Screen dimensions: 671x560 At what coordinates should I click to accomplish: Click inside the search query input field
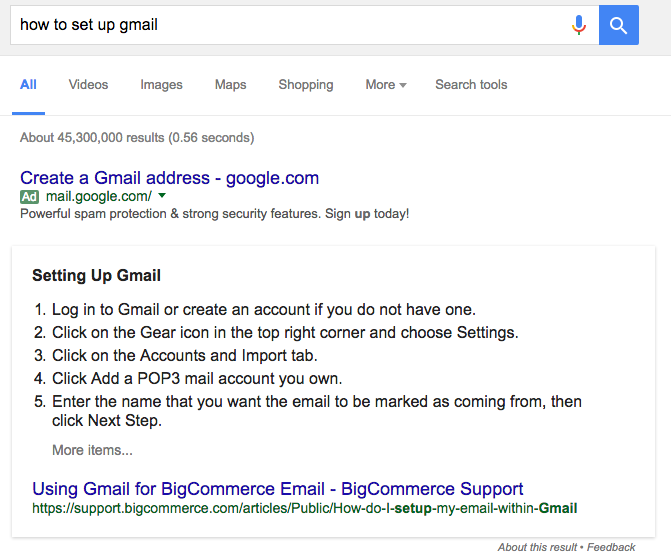coord(291,25)
